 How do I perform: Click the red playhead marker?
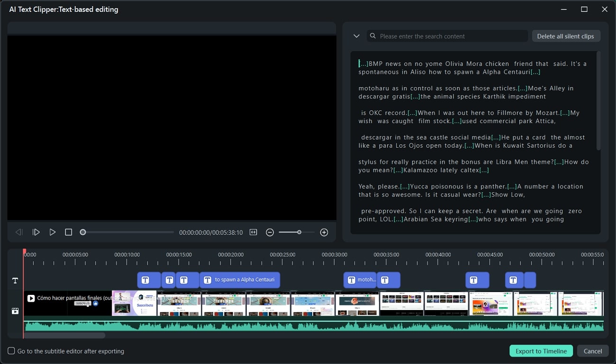[24, 251]
